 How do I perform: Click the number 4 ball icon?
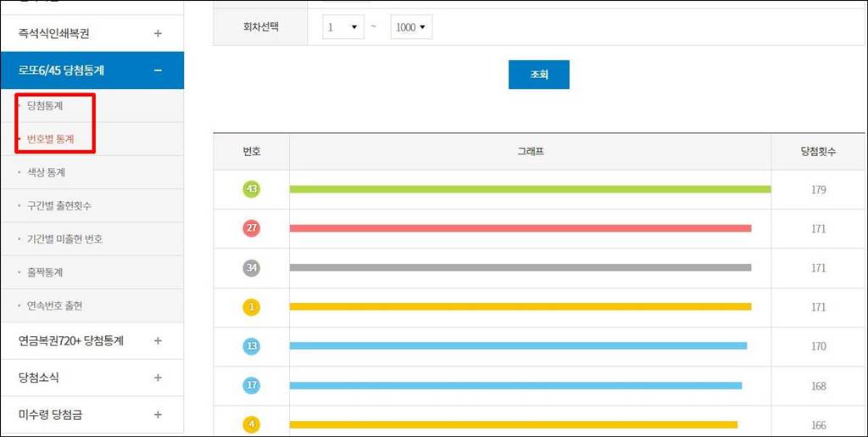[x=251, y=425]
